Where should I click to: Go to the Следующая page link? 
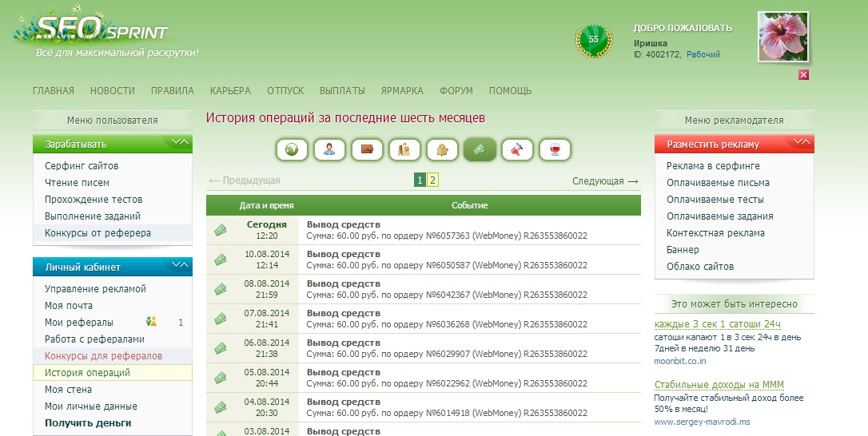pyautogui.click(x=605, y=181)
